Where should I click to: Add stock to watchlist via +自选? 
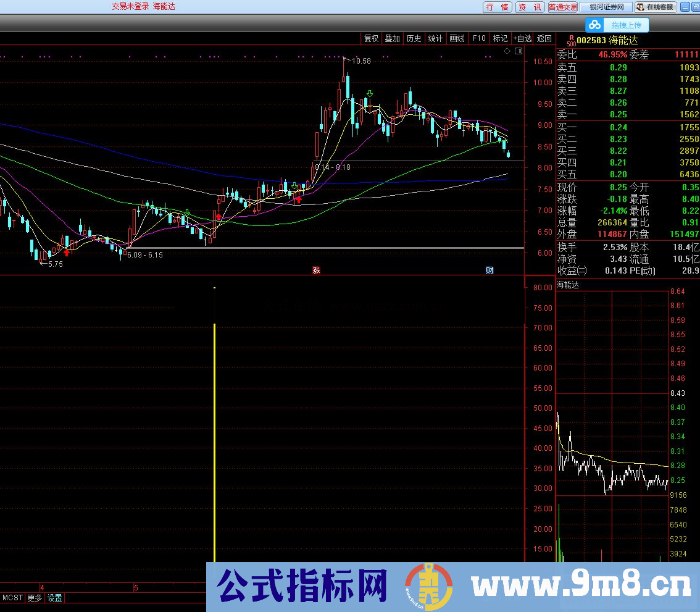tap(522, 38)
